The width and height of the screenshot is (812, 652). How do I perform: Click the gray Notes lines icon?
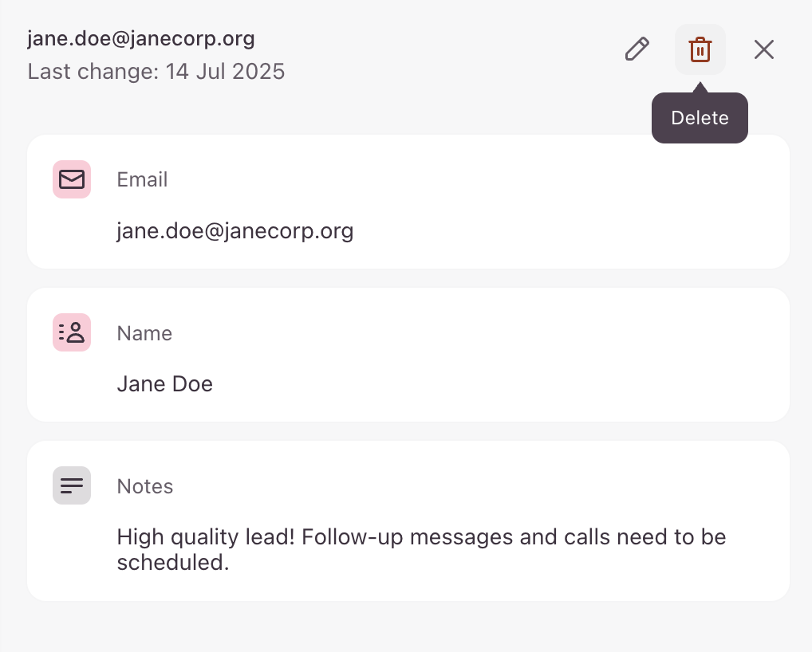tap(72, 485)
